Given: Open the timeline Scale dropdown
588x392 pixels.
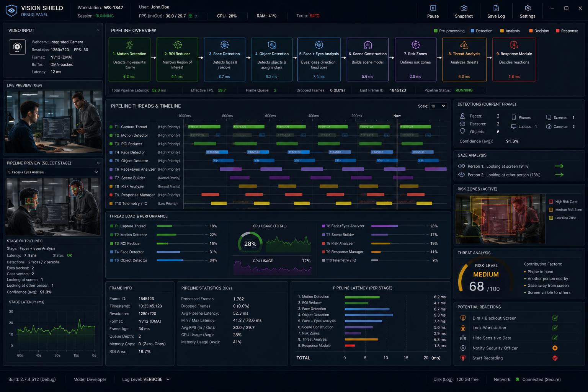Looking at the screenshot, I should [x=438, y=106].
